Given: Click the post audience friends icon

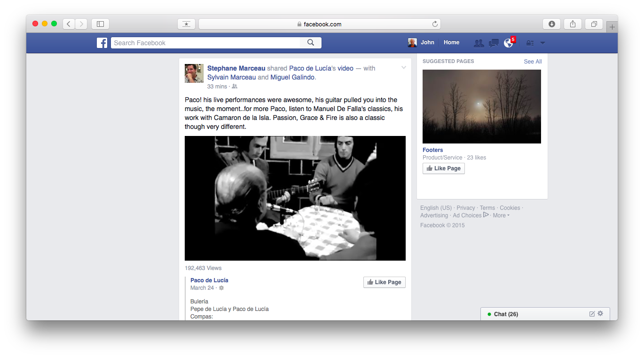Looking at the screenshot, I should click(235, 87).
